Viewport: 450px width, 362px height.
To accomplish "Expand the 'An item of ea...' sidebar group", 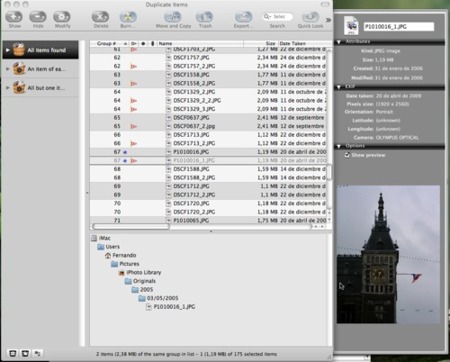I will click(8, 69).
